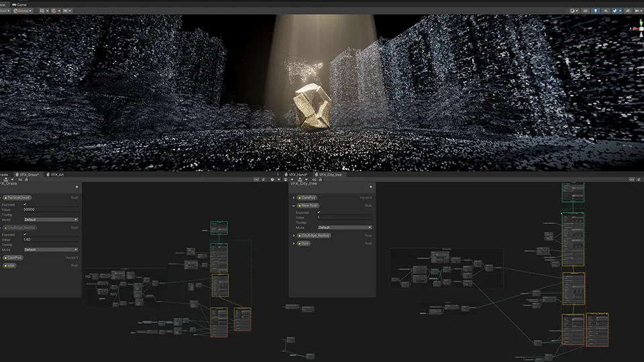644x362 pixels.
Task: Toggle scene lighting lightbulb button
Action: (596, 11)
